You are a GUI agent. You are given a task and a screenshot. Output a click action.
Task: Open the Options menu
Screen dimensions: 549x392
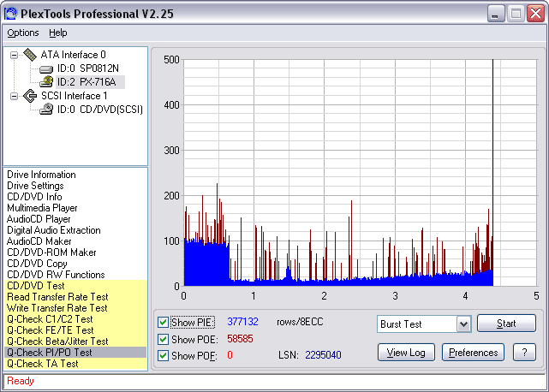pyautogui.click(x=23, y=33)
